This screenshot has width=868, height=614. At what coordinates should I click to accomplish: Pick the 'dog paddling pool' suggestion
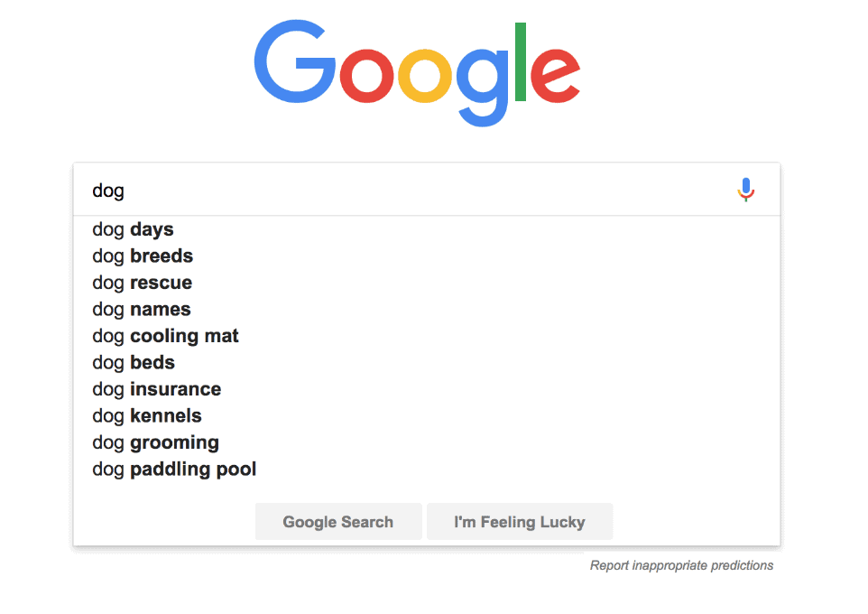pos(174,469)
